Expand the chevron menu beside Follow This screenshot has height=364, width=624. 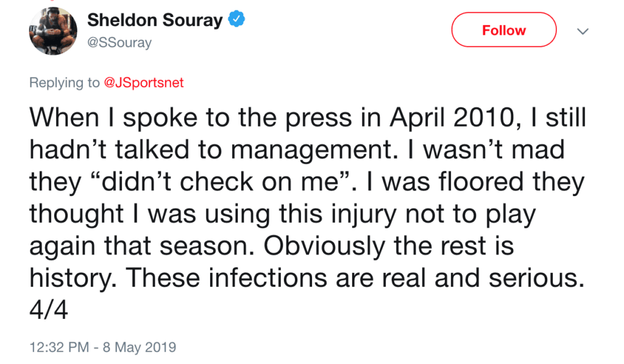[583, 31]
